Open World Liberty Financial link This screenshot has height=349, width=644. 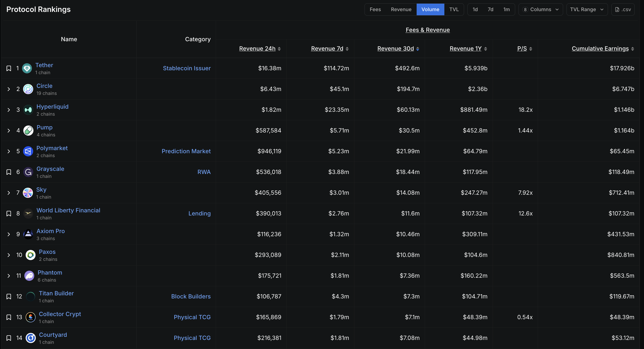(x=68, y=210)
